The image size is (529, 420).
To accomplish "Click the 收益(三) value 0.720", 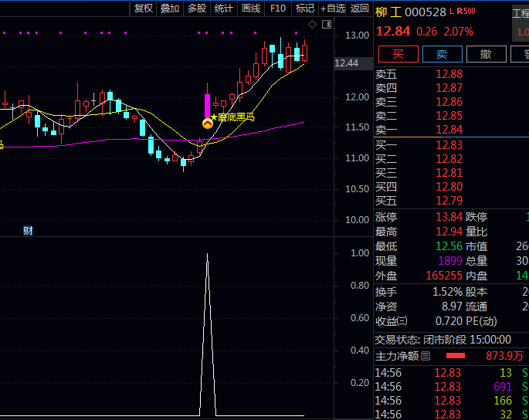I will (x=449, y=321).
